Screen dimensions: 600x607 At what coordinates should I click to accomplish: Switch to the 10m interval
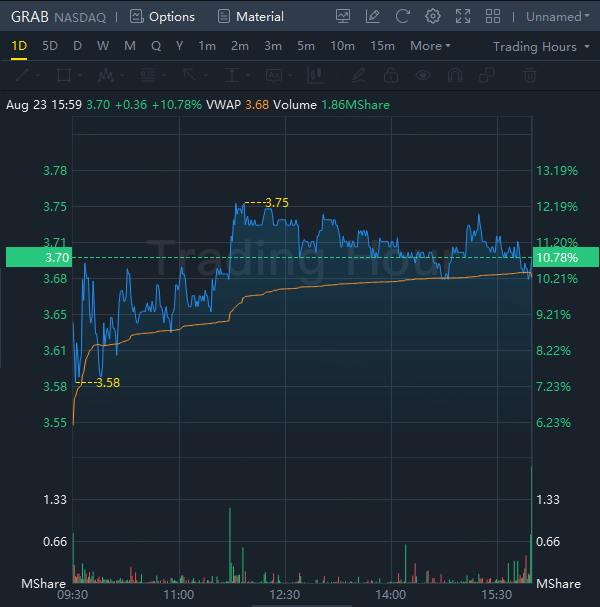pyautogui.click(x=342, y=46)
